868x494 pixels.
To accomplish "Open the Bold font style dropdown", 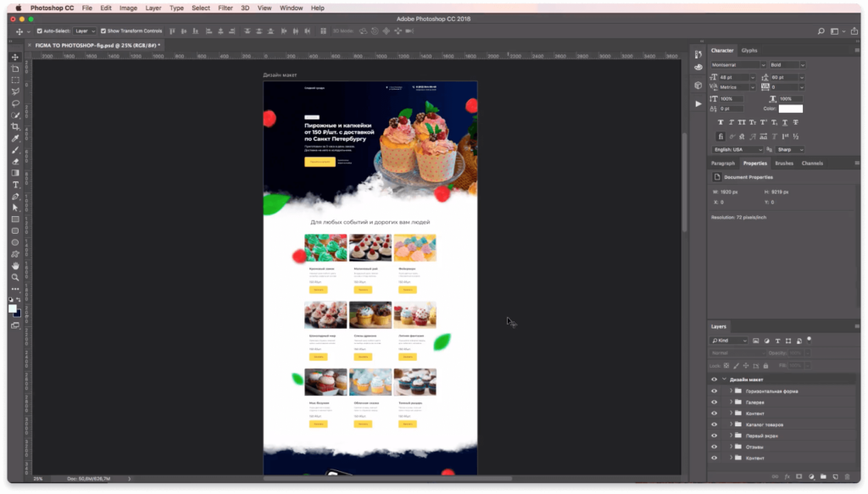I will click(x=787, y=64).
